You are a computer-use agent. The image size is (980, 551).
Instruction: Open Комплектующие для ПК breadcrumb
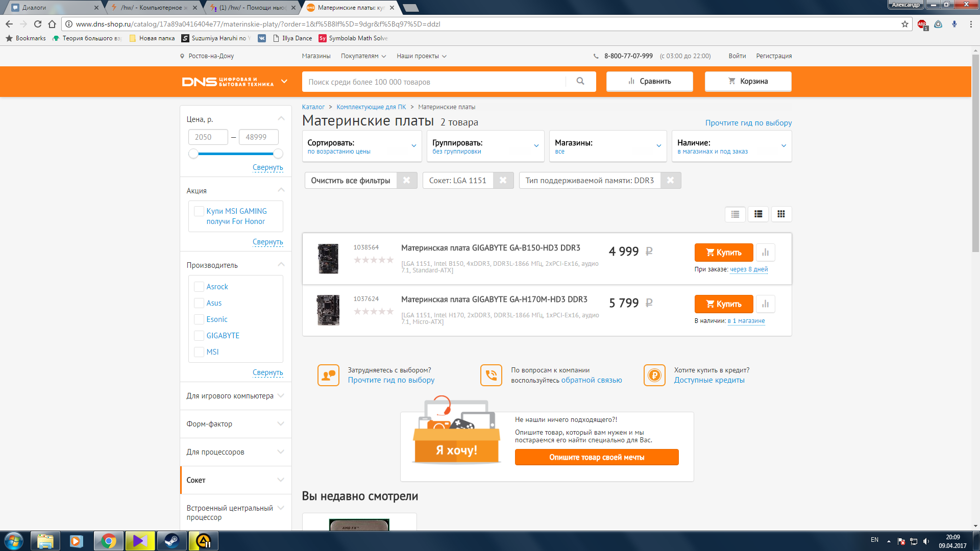(371, 107)
